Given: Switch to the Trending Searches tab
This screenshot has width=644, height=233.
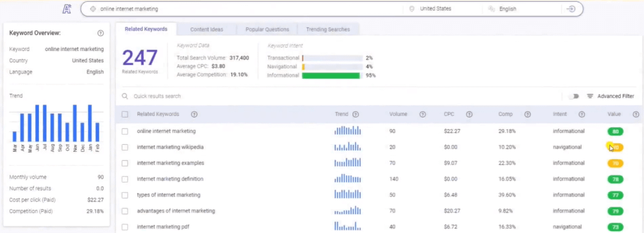Looking at the screenshot, I should click(328, 29).
